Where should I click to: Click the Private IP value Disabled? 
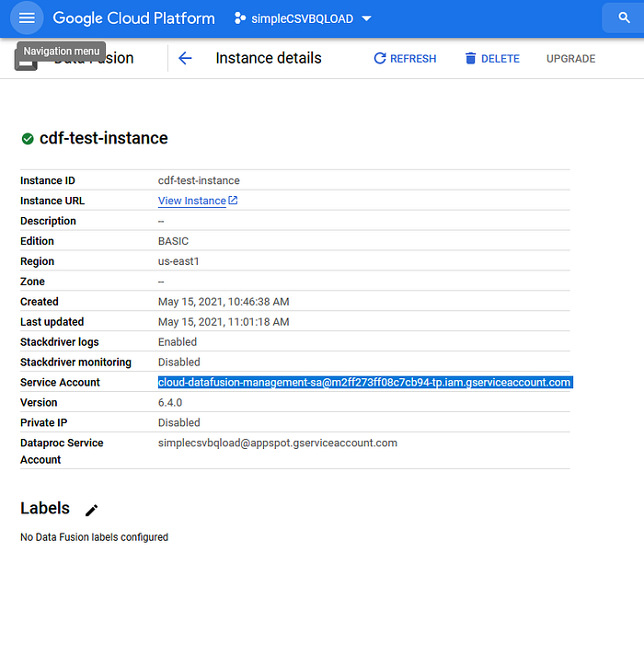coord(179,422)
